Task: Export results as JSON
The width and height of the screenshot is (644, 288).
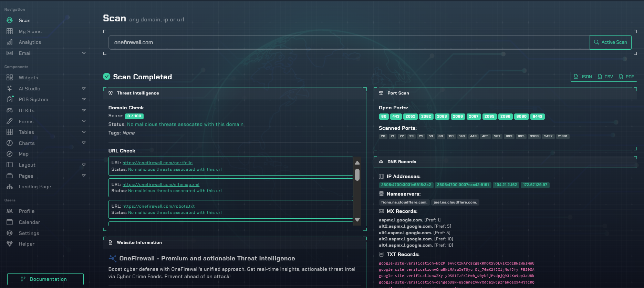Action: coord(583,77)
